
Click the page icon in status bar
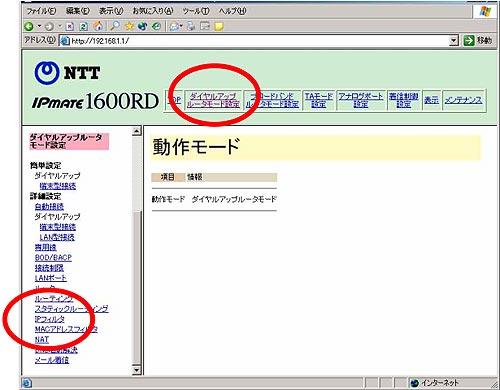[27, 383]
